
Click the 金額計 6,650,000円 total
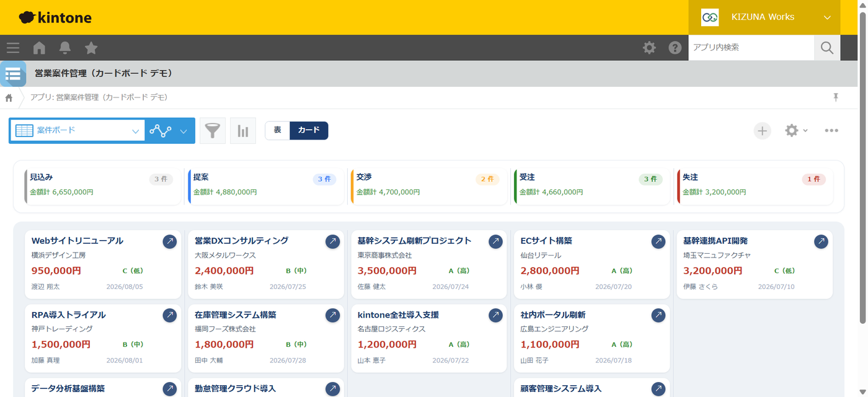coord(61,192)
